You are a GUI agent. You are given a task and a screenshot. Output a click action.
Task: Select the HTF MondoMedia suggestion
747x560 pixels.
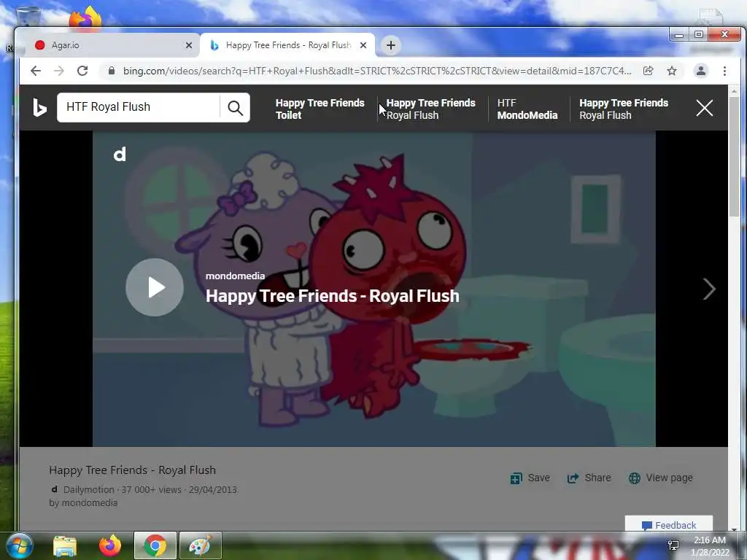pos(527,109)
